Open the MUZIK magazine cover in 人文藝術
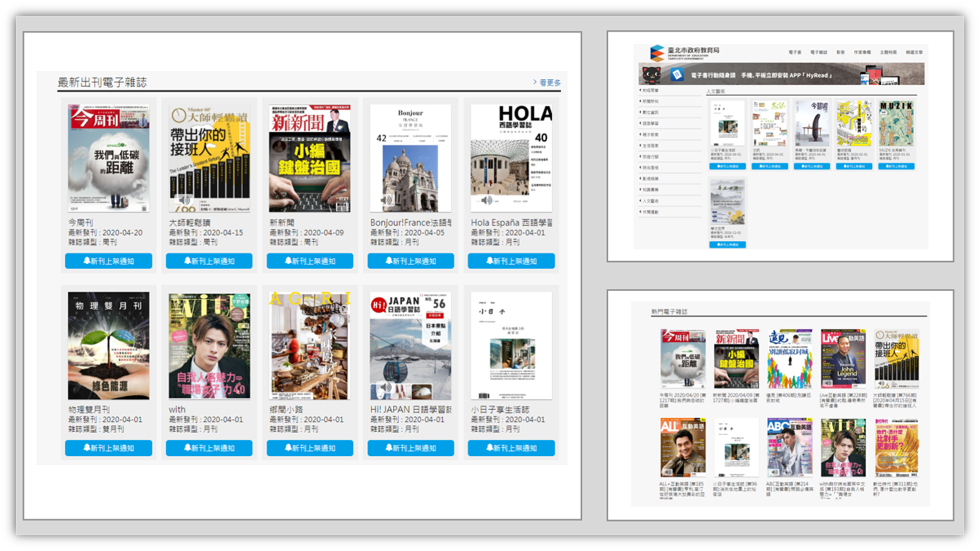 point(896,123)
